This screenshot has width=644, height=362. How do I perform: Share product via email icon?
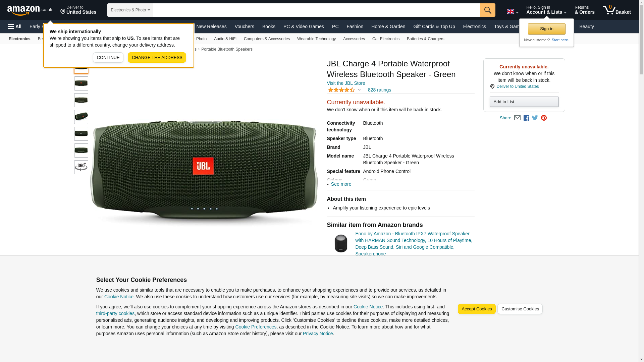pyautogui.click(x=517, y=118)
